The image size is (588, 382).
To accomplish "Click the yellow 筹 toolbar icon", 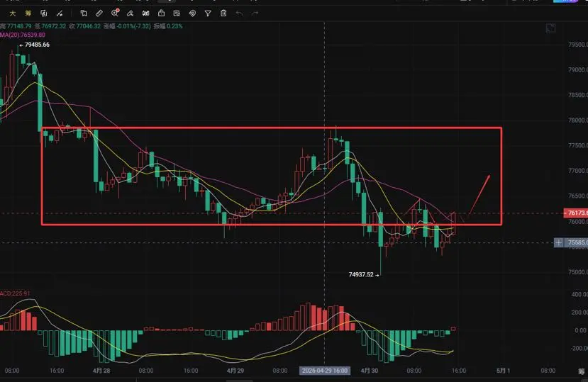I will click(x=28, y=13).
